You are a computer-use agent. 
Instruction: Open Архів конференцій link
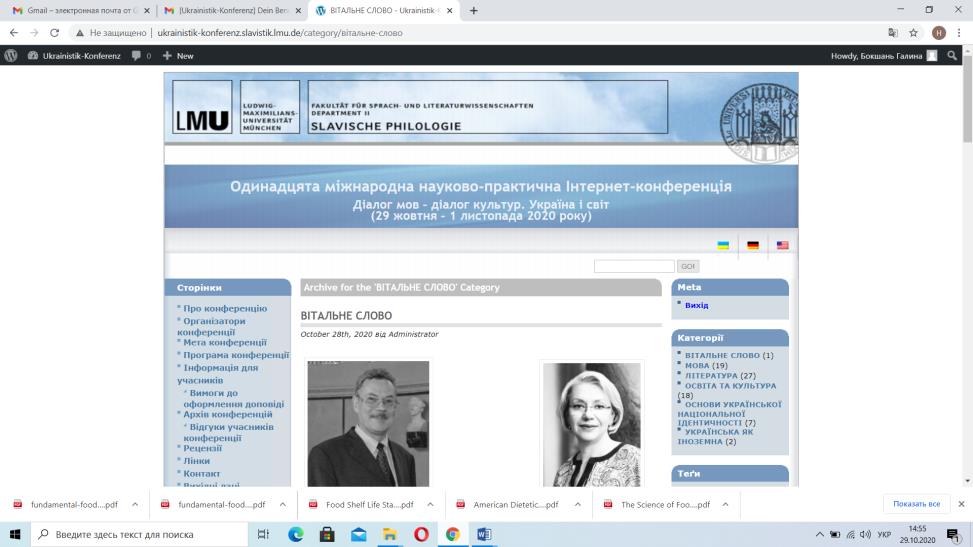pos(228,414)
